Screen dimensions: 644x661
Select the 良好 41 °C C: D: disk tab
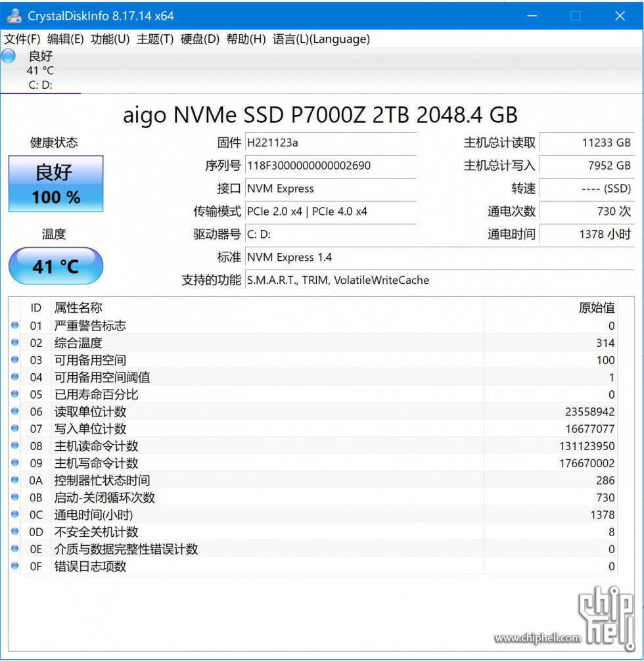click(41, 70)
